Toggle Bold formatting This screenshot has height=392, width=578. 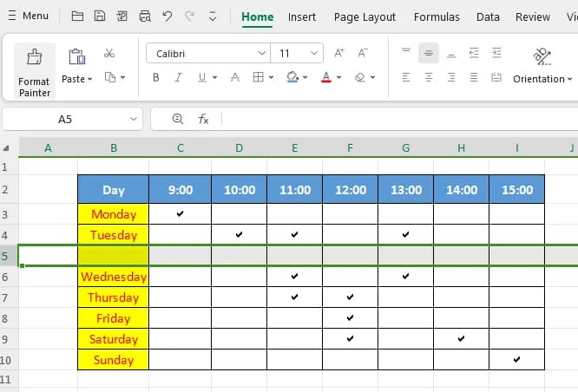(x=156, y=78)
